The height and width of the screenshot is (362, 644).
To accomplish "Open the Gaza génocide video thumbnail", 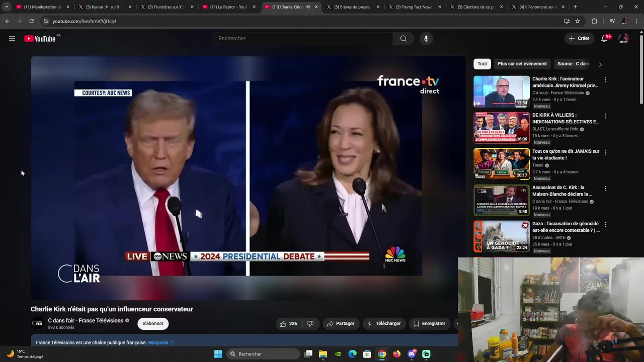I will point(502,236).
